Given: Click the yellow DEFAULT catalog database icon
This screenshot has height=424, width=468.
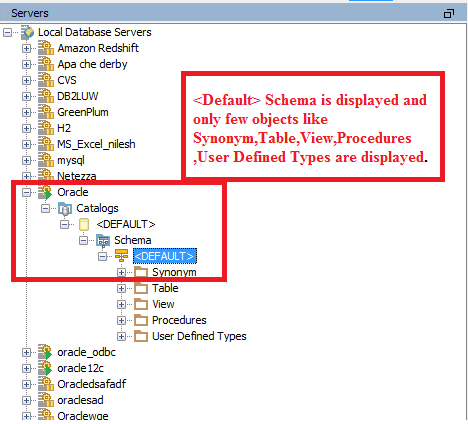Looking at the screenshot, I should tap(84, 224).
